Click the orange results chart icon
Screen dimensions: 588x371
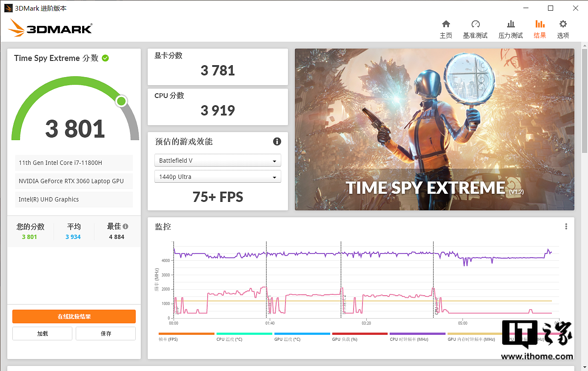[x=540, y=24]
